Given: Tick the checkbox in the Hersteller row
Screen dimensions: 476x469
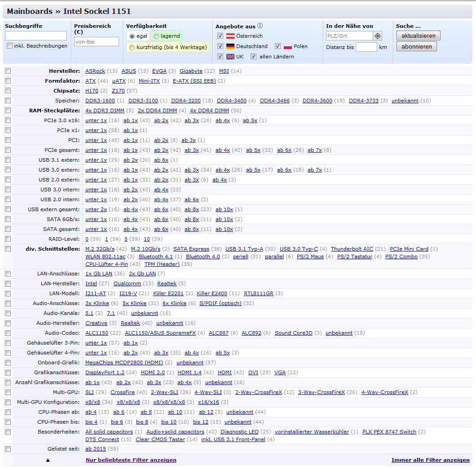Looking at the screenshot, I should [x=8, y=71].
